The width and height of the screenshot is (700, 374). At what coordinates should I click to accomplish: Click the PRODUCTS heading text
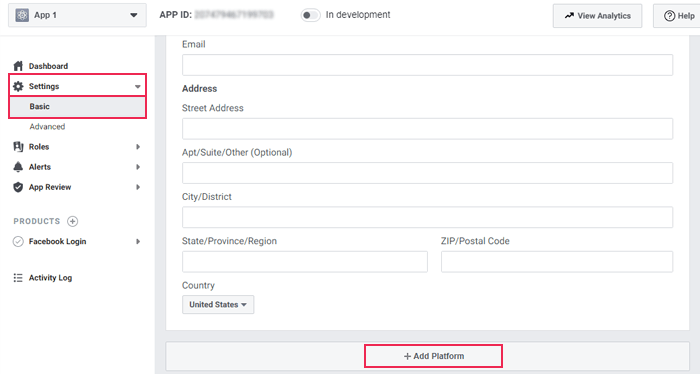37,221
